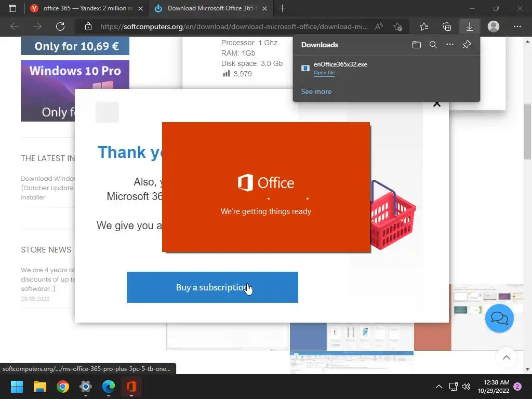The image size is (532, 399).
Task: Click the scroll-to-top chevron button
Action: (506, 357)
